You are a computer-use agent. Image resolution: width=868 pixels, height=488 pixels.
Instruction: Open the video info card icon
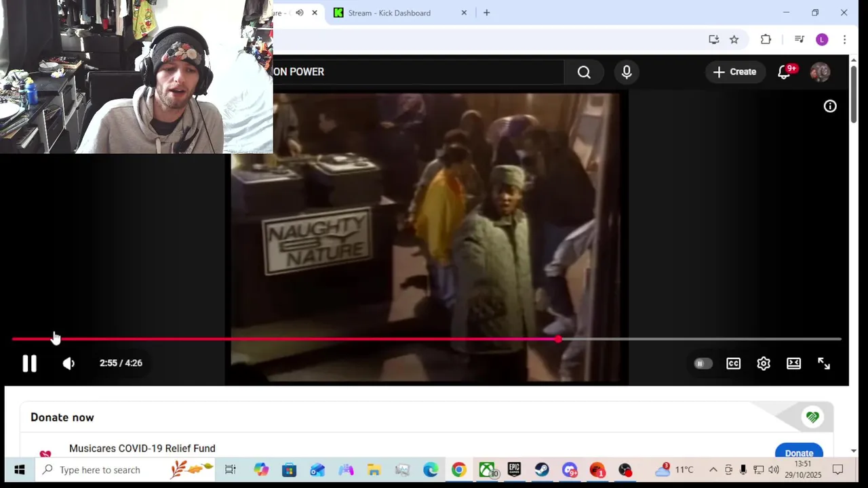pyautogui.click(x=830, y=106)
